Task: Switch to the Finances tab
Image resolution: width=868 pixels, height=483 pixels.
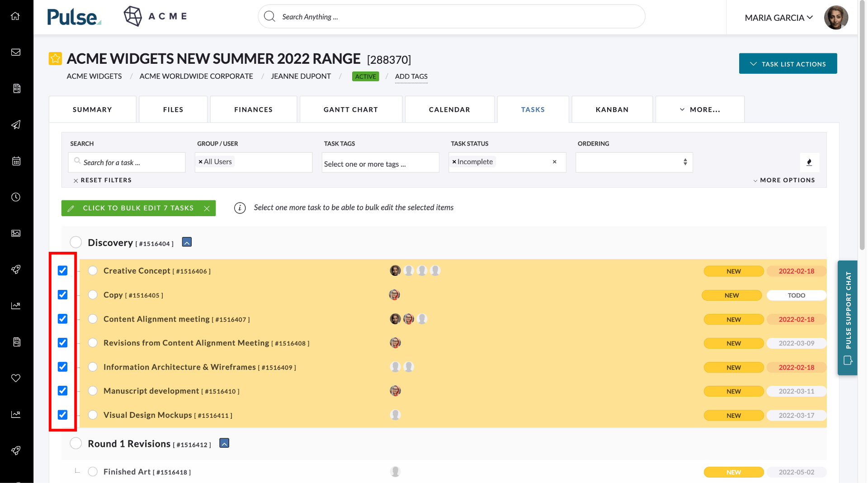Action: point(254,109)
